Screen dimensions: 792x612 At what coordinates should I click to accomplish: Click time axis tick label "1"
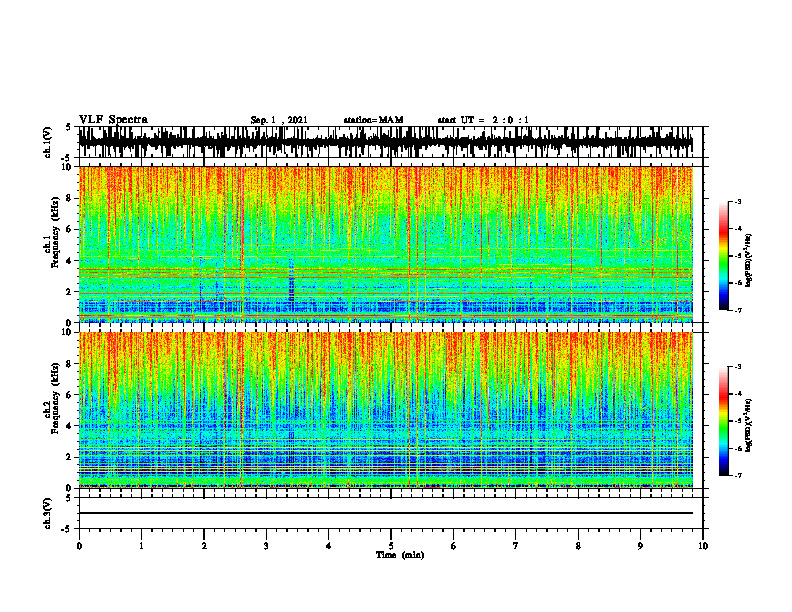pos(141,546)
